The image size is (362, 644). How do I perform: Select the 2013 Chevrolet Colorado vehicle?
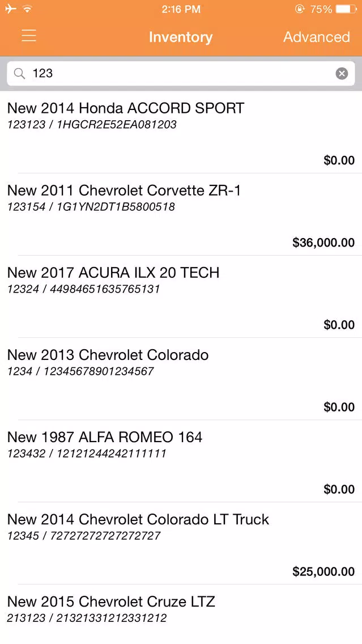[181, 379]
